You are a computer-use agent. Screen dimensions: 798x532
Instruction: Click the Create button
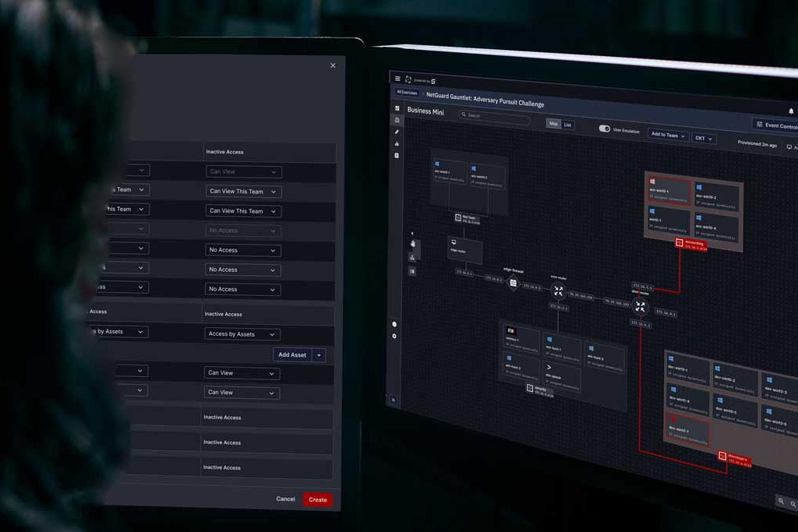[x=317, y=500]
